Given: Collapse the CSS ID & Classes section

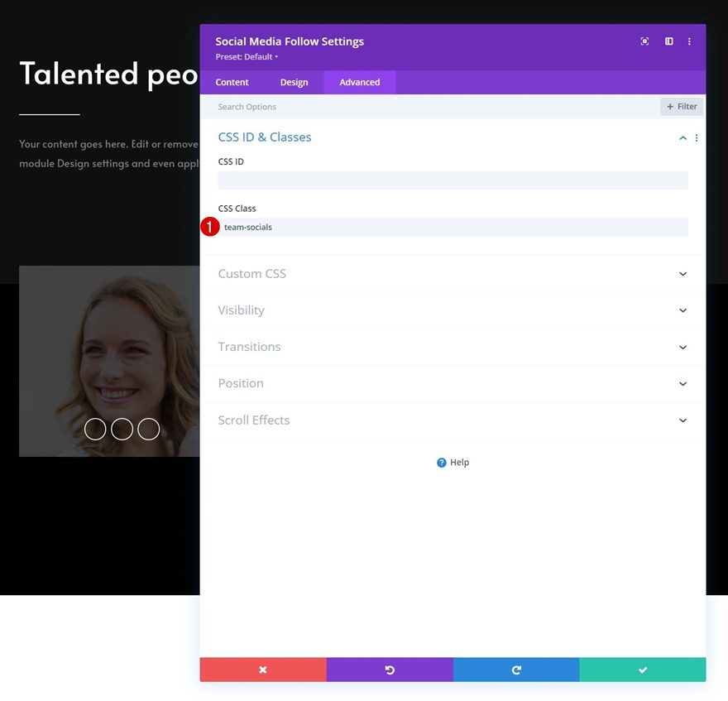Looking at the screenshot, I should (682, 137).
